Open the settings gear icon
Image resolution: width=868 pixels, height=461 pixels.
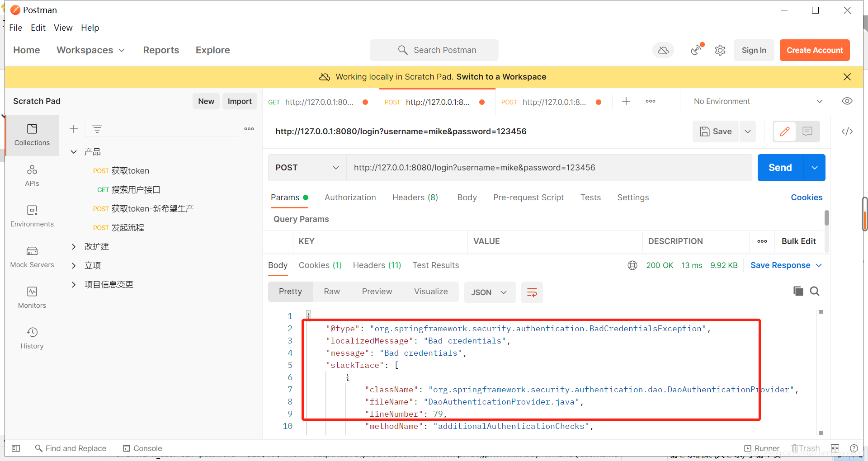(x=720, y=50)
